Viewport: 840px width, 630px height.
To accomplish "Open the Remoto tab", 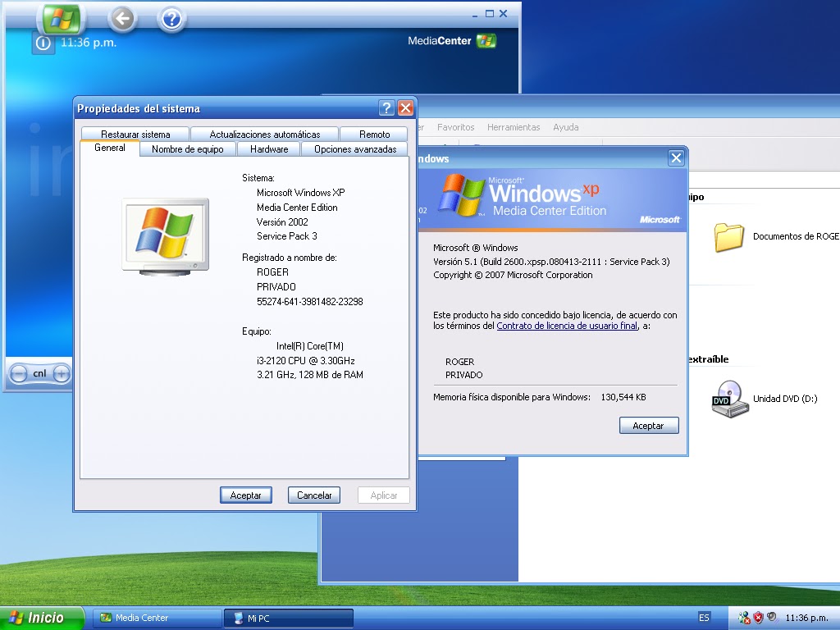I will tap(374, 133).
